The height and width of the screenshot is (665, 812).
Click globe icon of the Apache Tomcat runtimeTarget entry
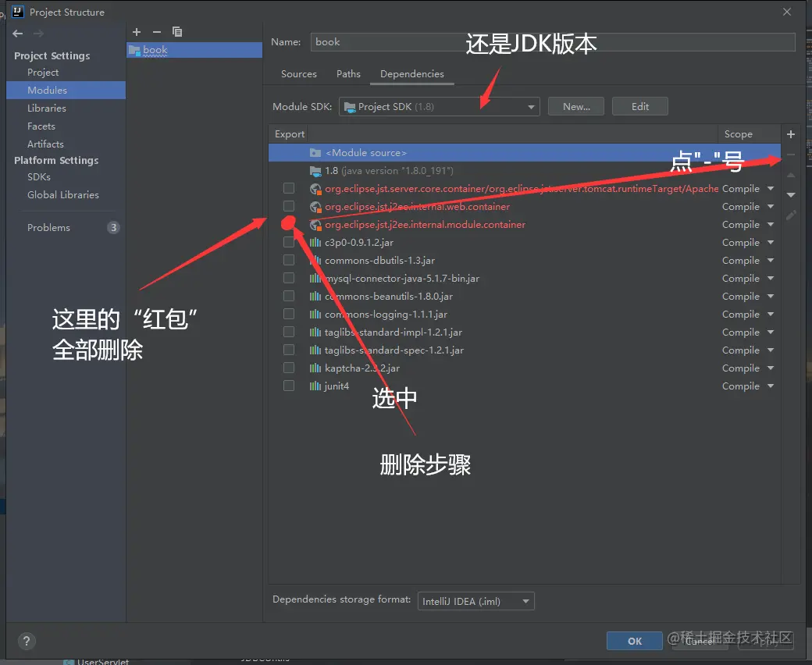click(315, 189)
